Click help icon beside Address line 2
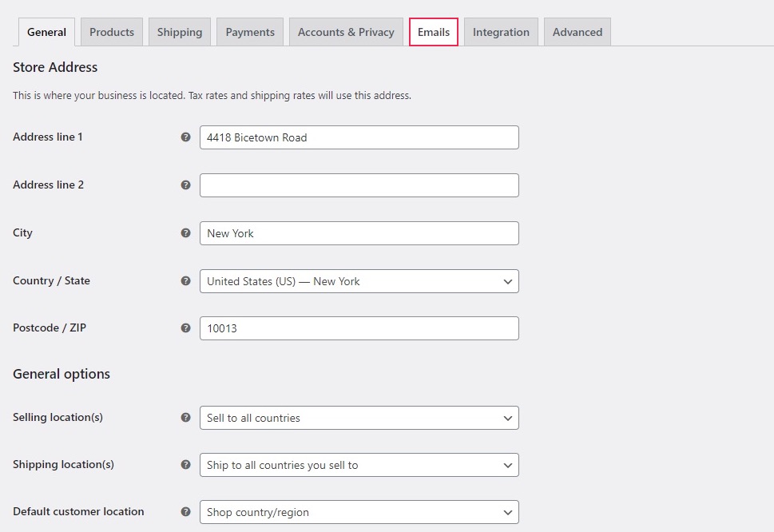The height and width of the screenshot is (532, 774). coord(185,185)
